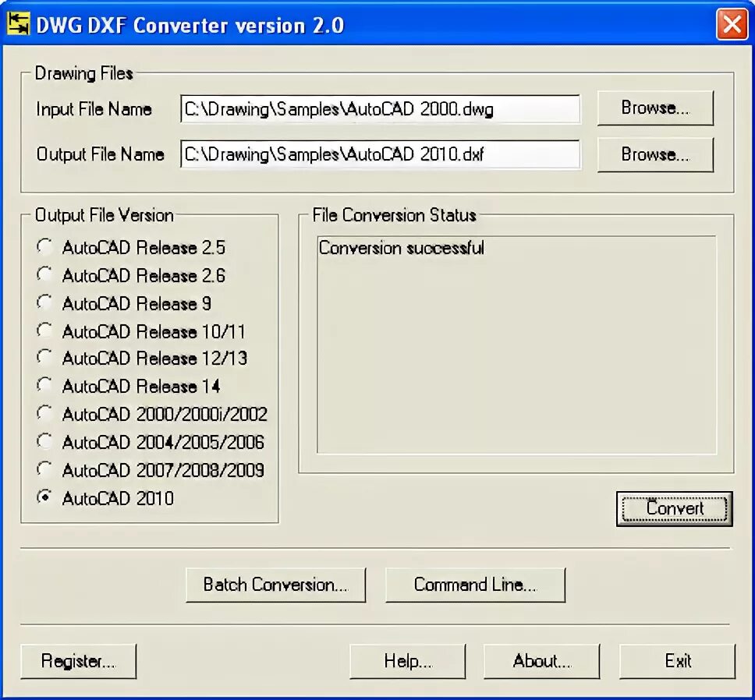This screenshot has height=700, width=755.
Task: Click the 'Input File Name' label
Action: pyautogui.click(x=94, y=109)
